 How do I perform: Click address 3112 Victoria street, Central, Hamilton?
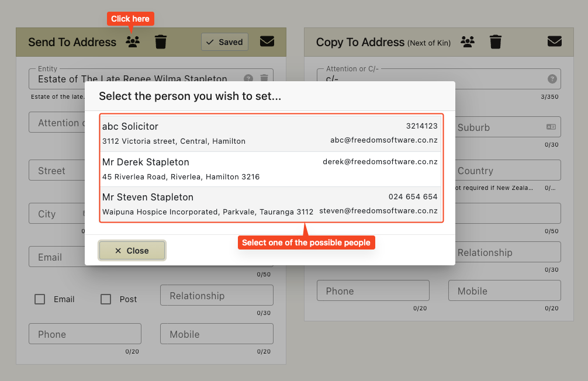pyautogui.click(x=174, y=141)
